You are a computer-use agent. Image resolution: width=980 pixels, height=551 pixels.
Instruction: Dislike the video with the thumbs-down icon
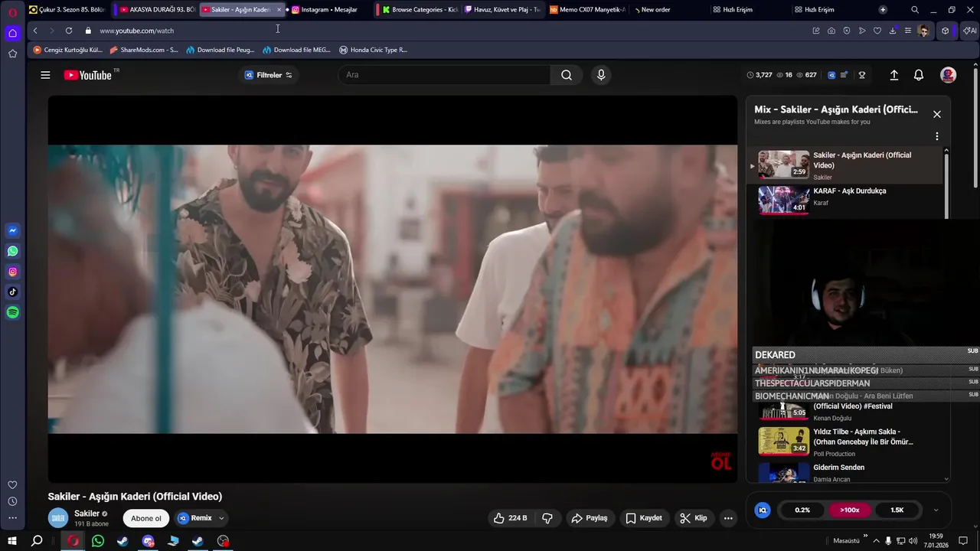[x=547, y=518]
